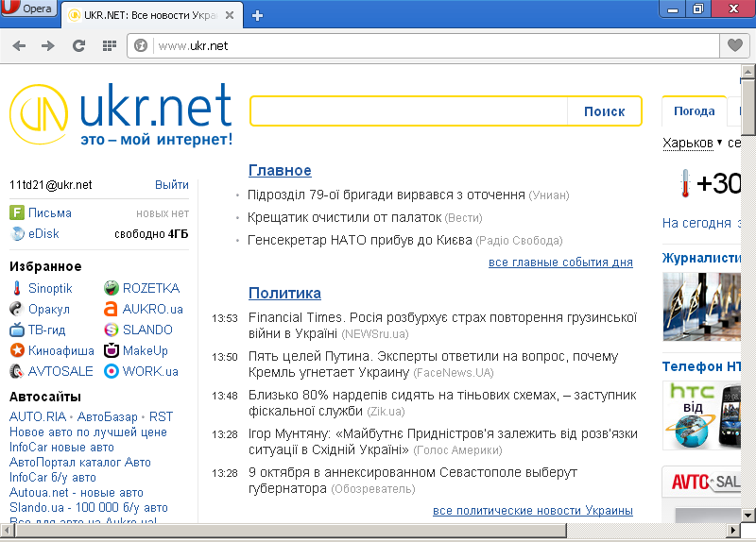Click Выйти to log out

click(172, 185)
